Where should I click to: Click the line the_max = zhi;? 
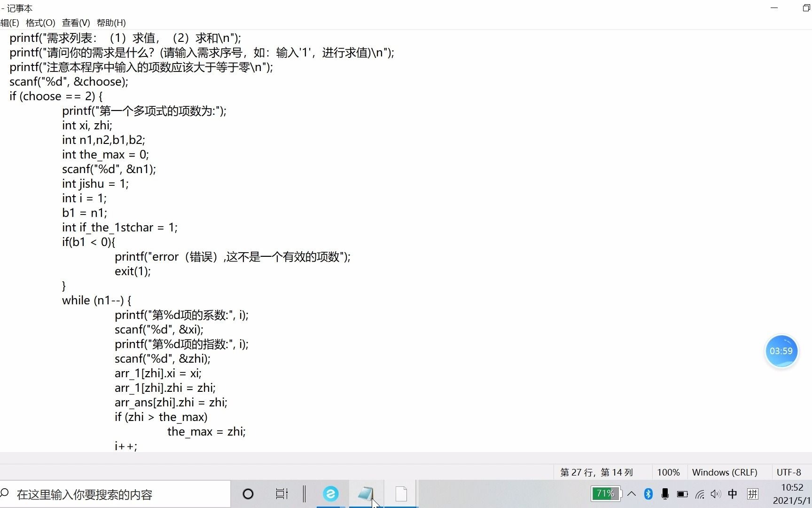click(x=207, y=431)
